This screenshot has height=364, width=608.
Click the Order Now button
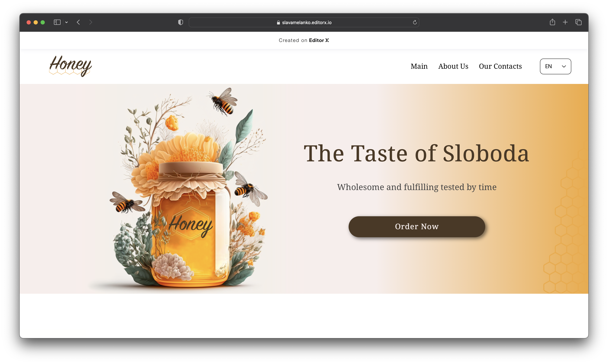[417, 226]
